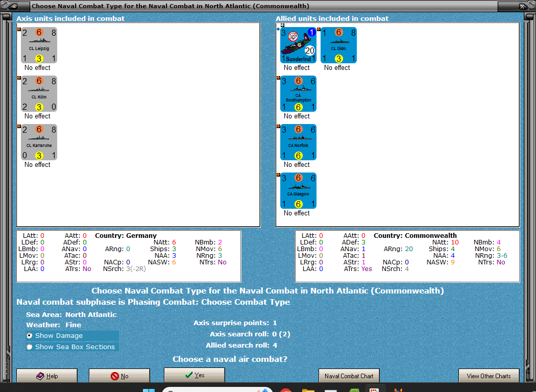Click 'Country: Commonwealth' label

point(415,235)
